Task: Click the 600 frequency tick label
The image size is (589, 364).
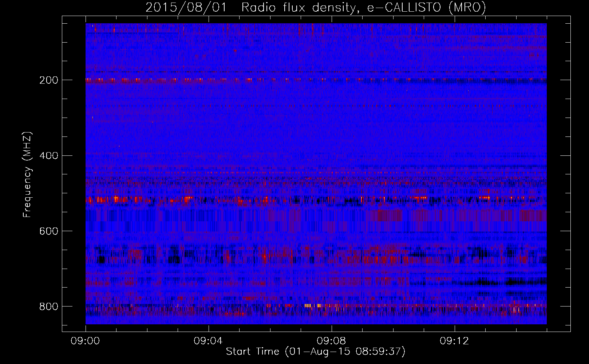Action: click(49, 232)
